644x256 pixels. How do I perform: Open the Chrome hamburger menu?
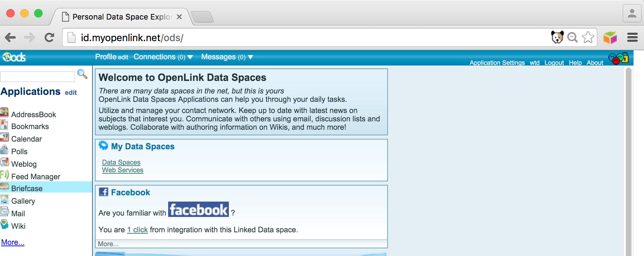tap(632, 37)
